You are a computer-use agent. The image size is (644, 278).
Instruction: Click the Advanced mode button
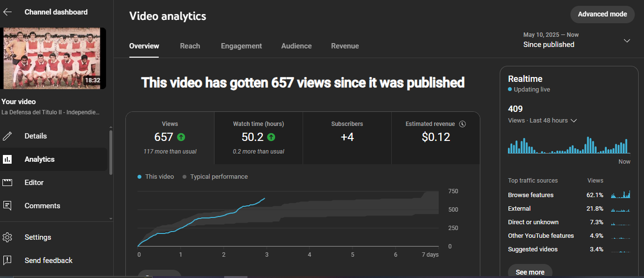point(602,14)
